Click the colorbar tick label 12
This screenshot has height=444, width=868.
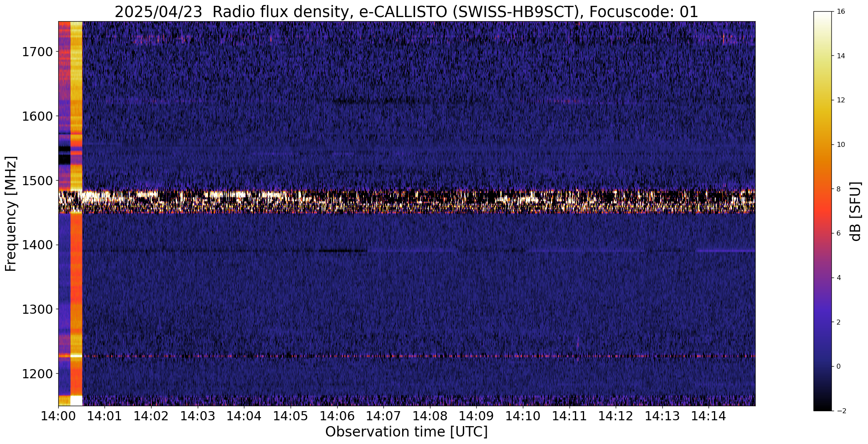(x=841, y=100)
